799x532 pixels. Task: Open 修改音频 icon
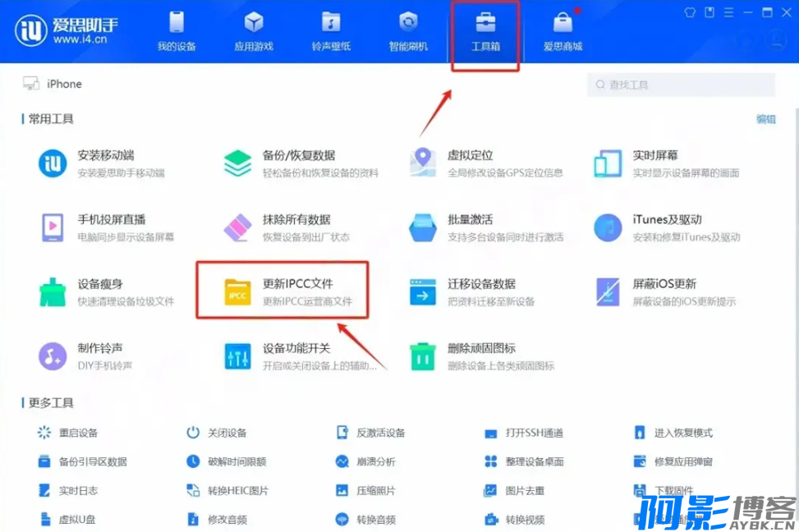[x=193, y=519]
